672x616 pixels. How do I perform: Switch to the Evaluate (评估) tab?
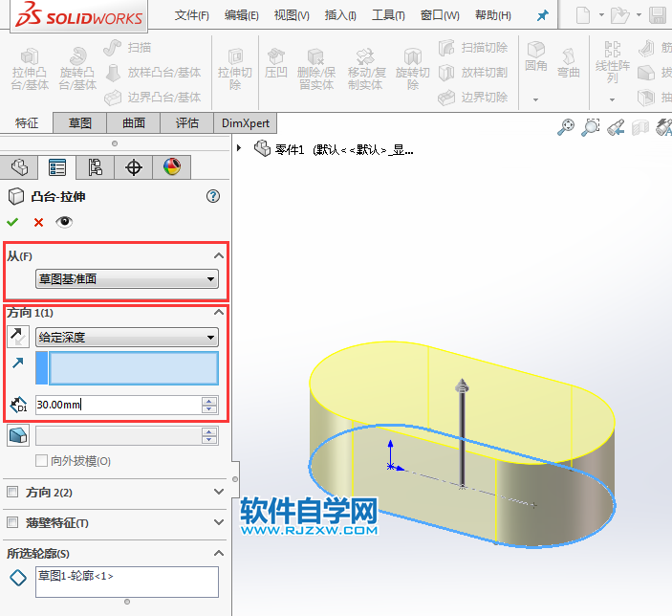[x=186, y=123]
